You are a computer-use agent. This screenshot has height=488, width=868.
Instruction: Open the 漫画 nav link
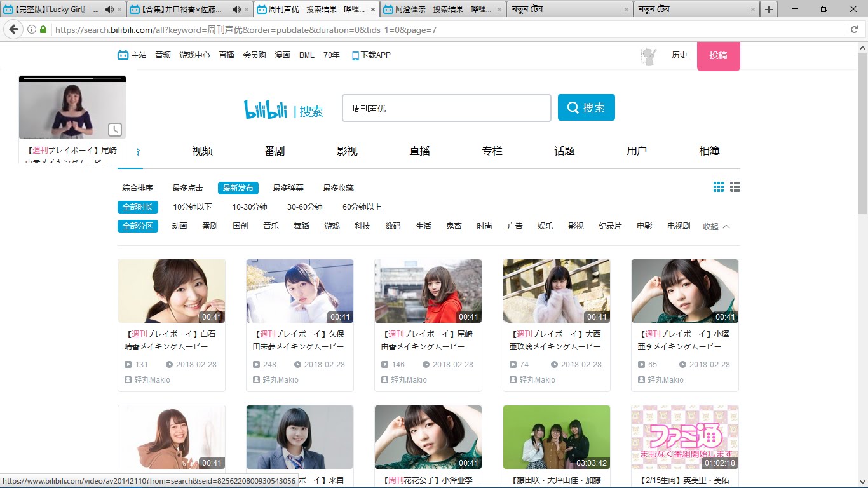pos(282,55)
